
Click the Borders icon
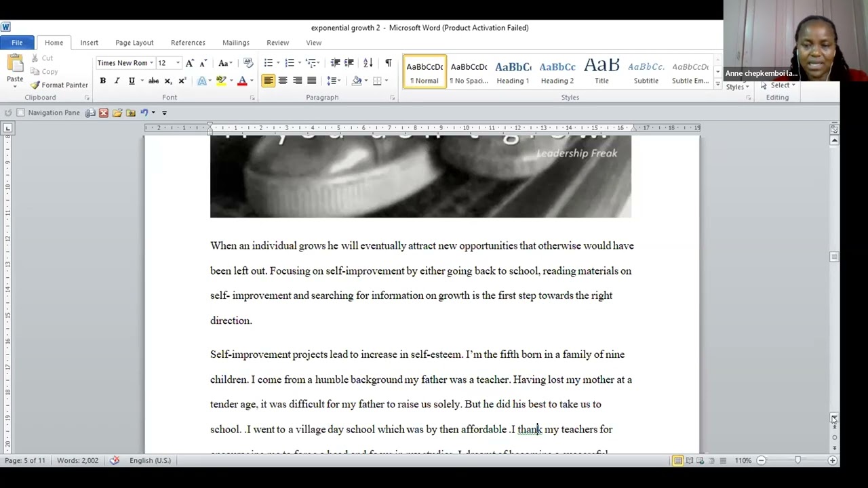pyautogui.click(x=377, y=81)
